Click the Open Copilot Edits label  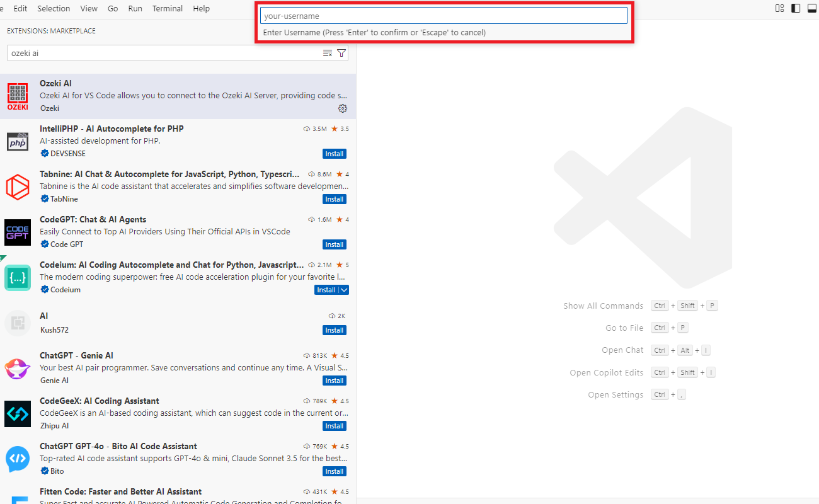[607, 372]
